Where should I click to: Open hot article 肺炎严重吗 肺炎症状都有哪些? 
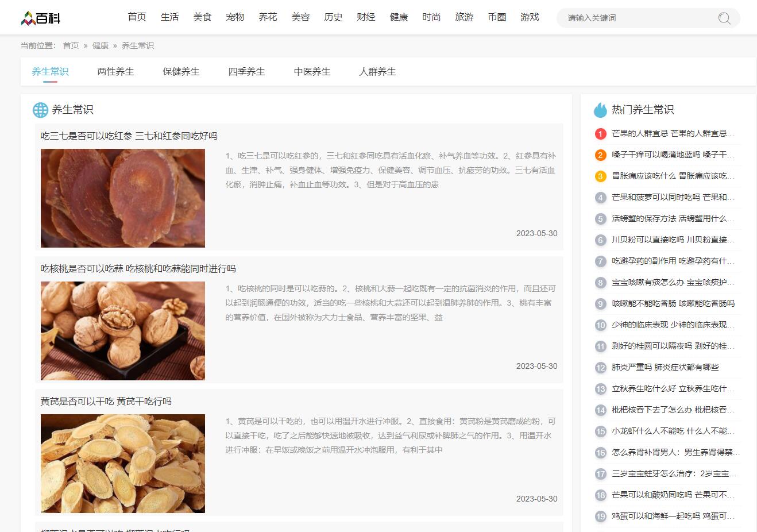pos(665,367)
